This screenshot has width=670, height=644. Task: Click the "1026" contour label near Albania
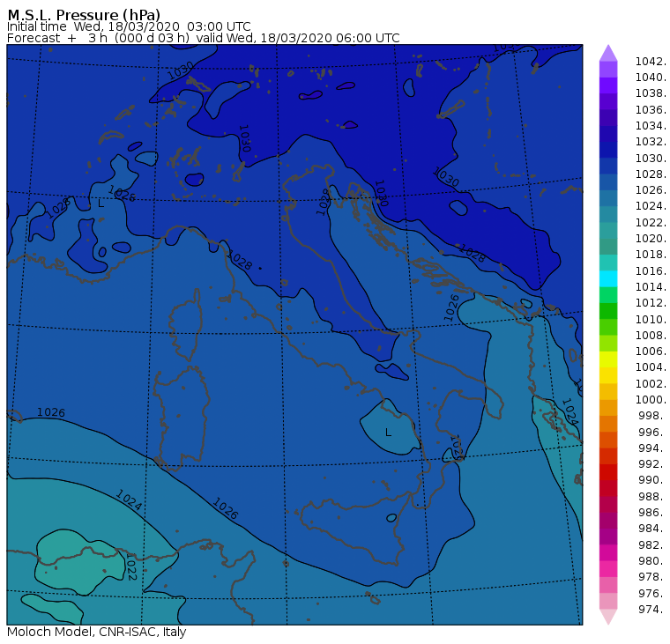coord(451,307)
